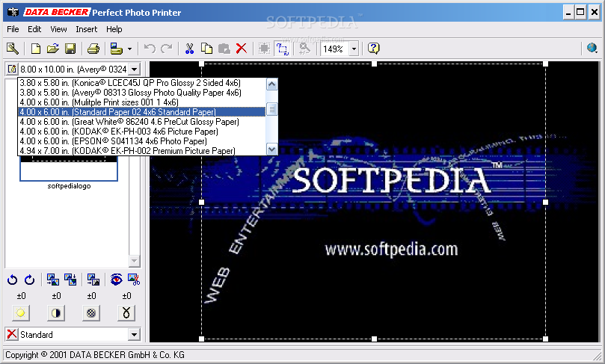Select Great White 86240 PreCut Glossy Paper

click(x=142, y=122)
